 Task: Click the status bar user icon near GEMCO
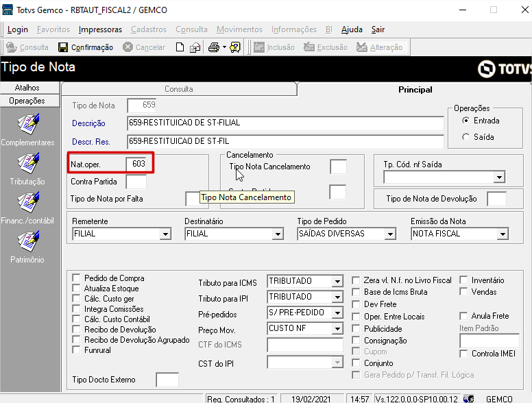coord(469,399)
